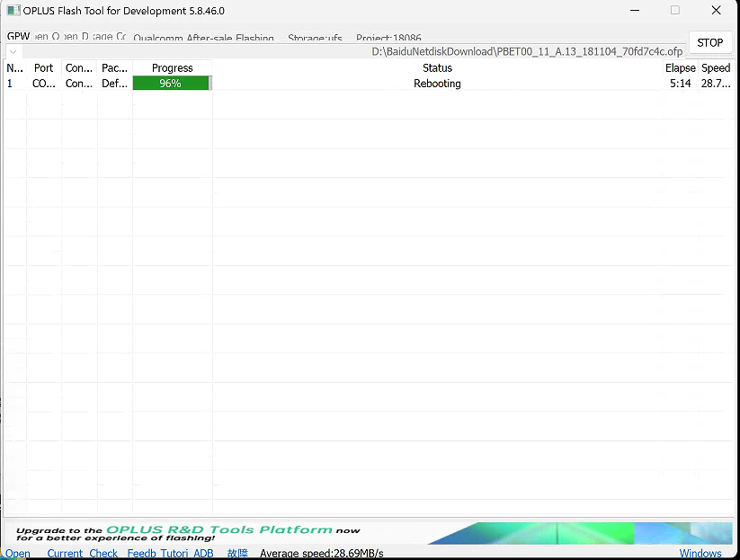Click the 'Storage:ufs' label

(x=315, y=38)
